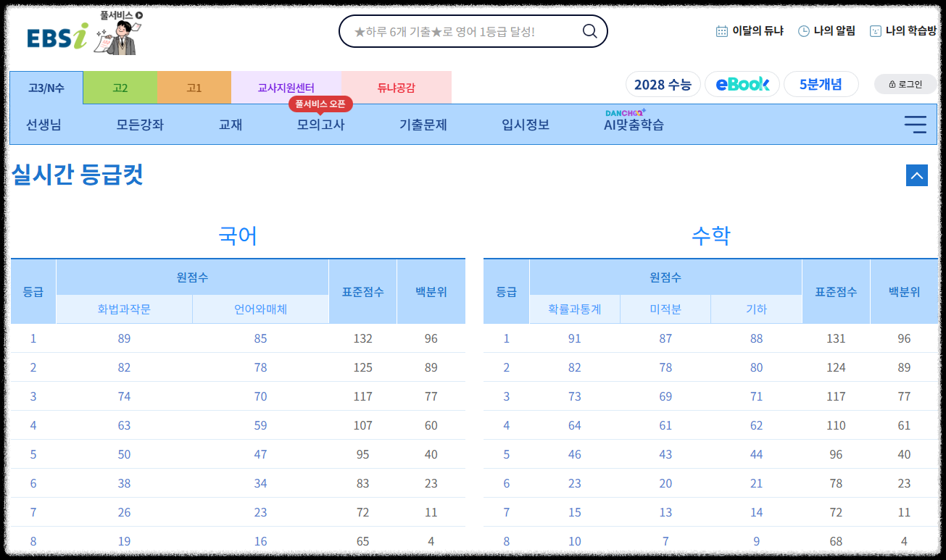
Task: Open the 모의고사 menu
Action: point(321,124)
